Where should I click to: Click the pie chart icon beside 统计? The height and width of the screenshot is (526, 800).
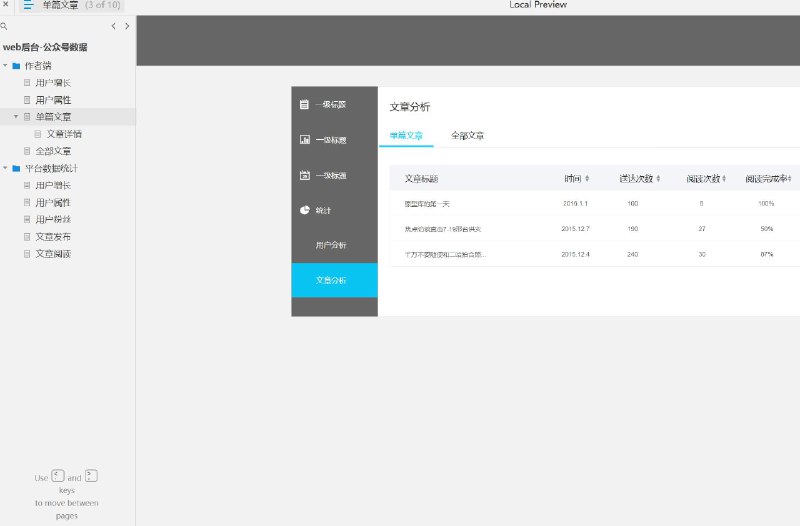tap(305, 210)
